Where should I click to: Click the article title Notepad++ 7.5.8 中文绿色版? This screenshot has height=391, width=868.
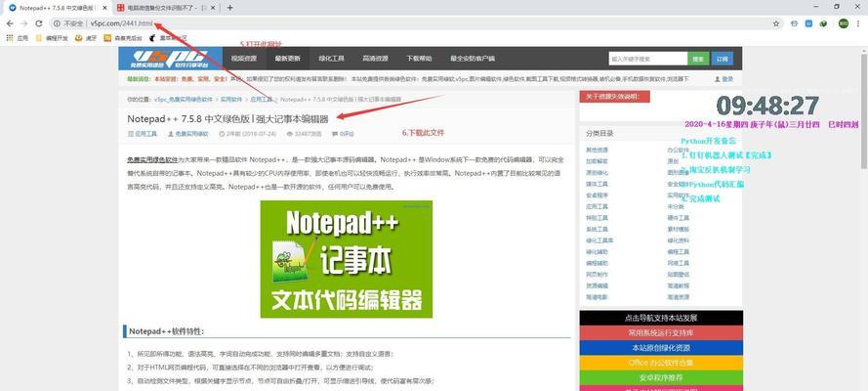pos(227,118)
